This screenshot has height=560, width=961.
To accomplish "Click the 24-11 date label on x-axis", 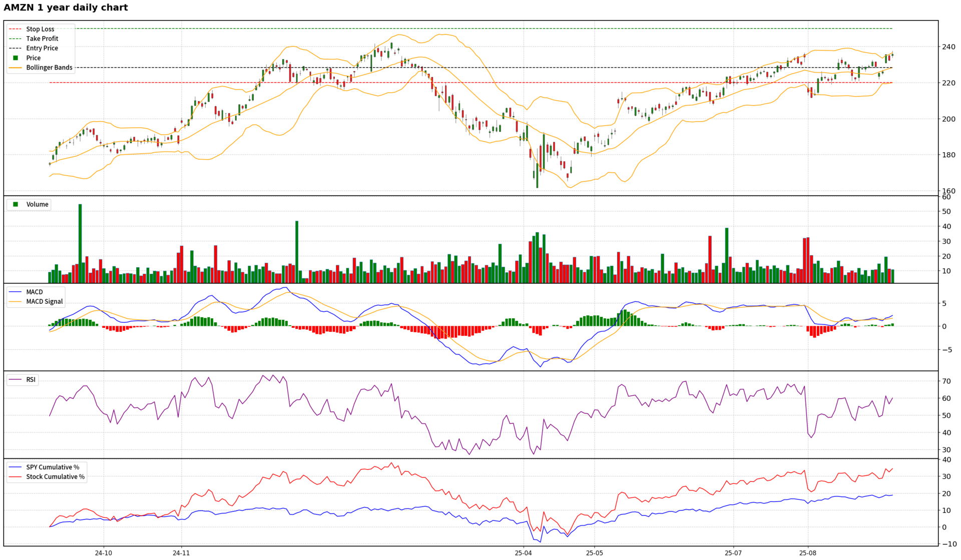I will coord(181,553).
